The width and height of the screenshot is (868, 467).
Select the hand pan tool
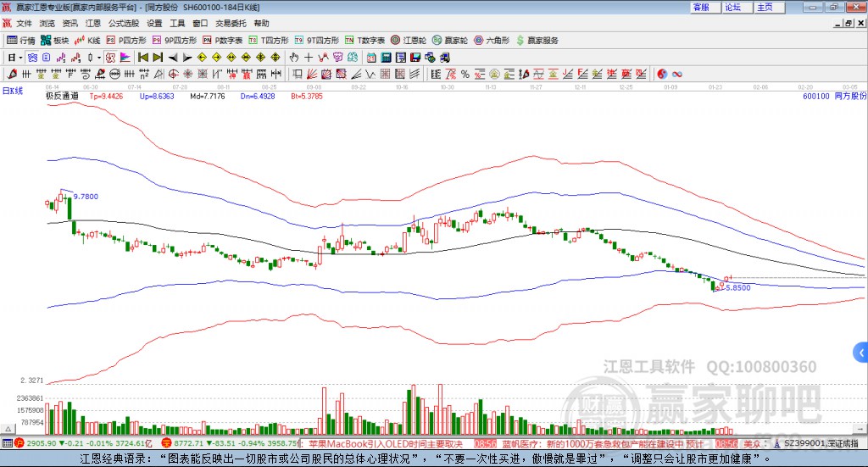tap(294, 58)
